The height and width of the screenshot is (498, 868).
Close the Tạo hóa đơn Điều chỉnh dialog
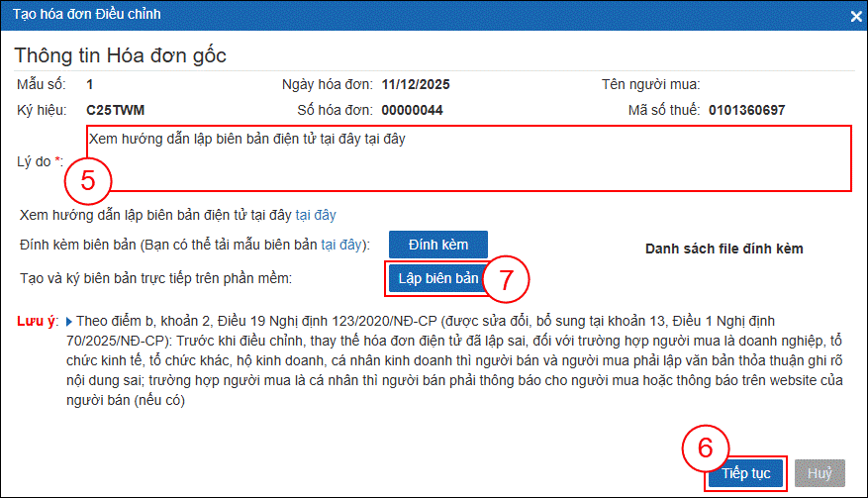pos(855,15)
